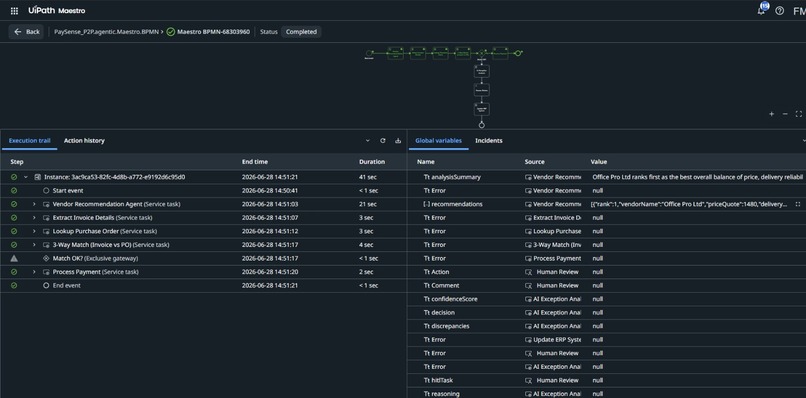Image resolution: width=806 pixels, height=398 pixels.
Task: Select the recommendations variable row
Action: coord(607,204)
